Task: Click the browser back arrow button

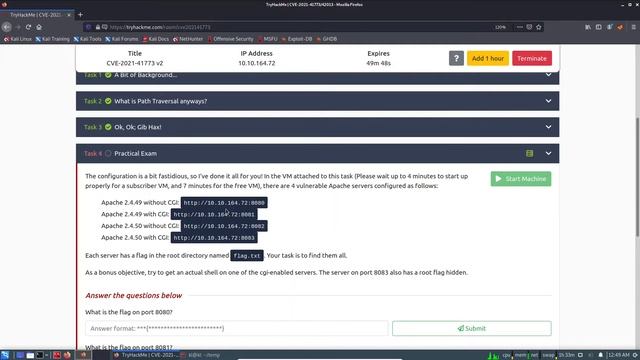Action: [x=7, y=27]
